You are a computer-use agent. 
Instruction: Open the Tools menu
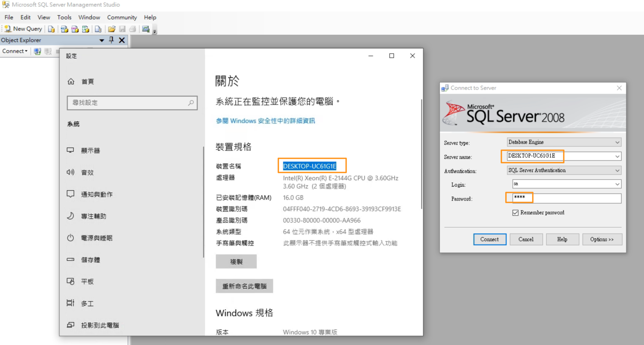(x=64, y=17)
